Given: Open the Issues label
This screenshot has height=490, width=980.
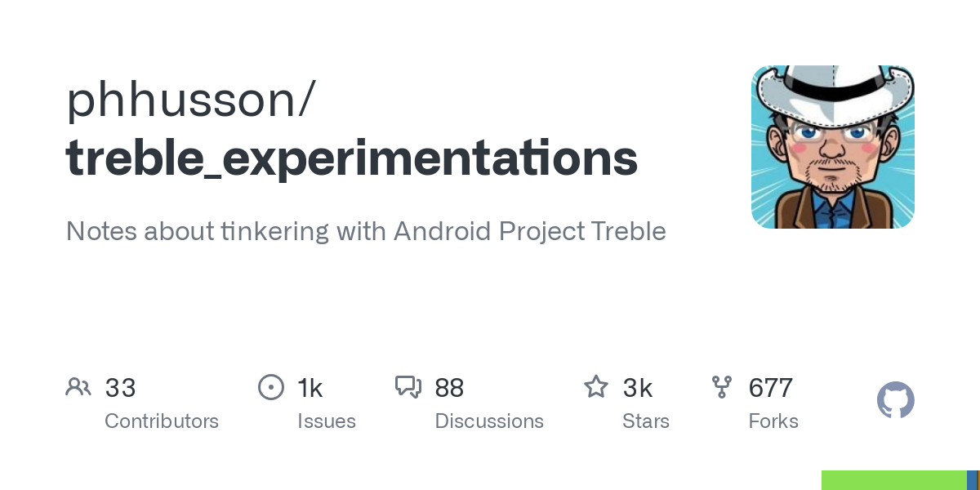Looking at the screenshot, I should pyautogui.click(x=327, y=421).
